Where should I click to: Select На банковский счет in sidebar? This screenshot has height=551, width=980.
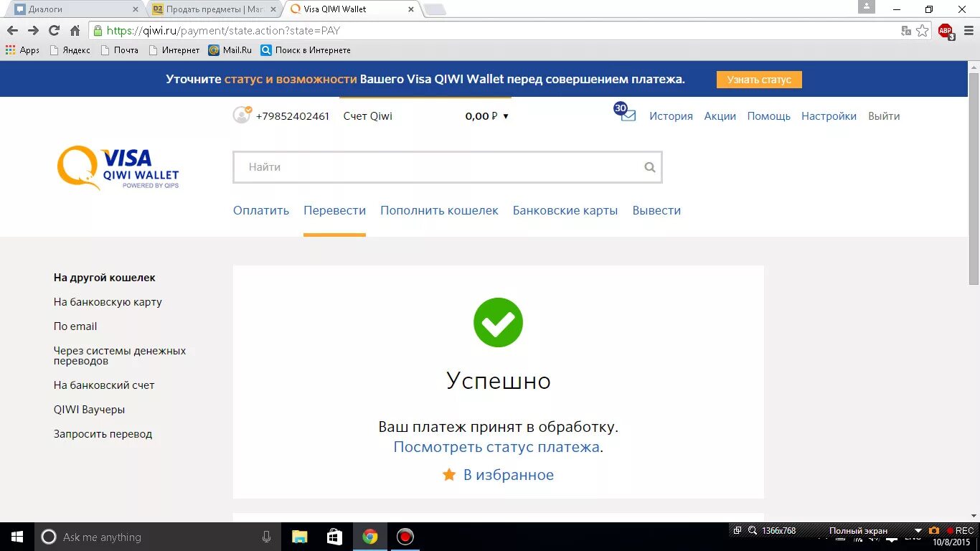click(x=104, y=385)
